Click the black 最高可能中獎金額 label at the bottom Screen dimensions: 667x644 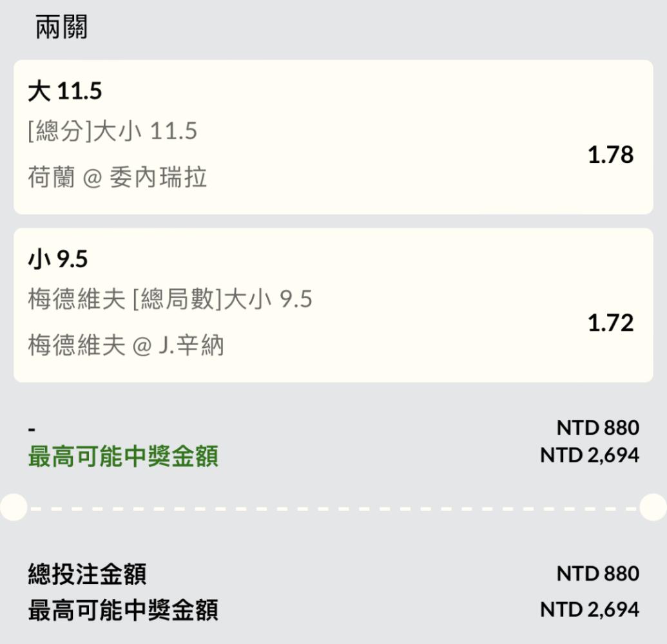123,611
